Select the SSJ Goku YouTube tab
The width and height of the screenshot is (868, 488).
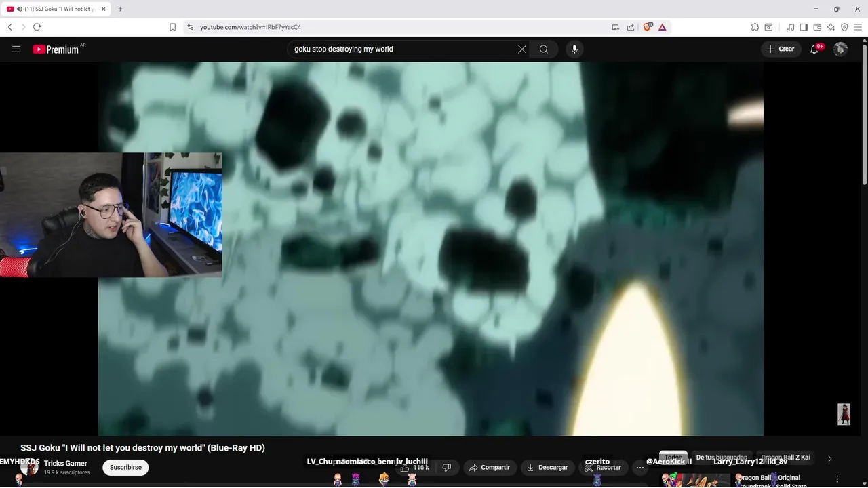coord(57,9)
